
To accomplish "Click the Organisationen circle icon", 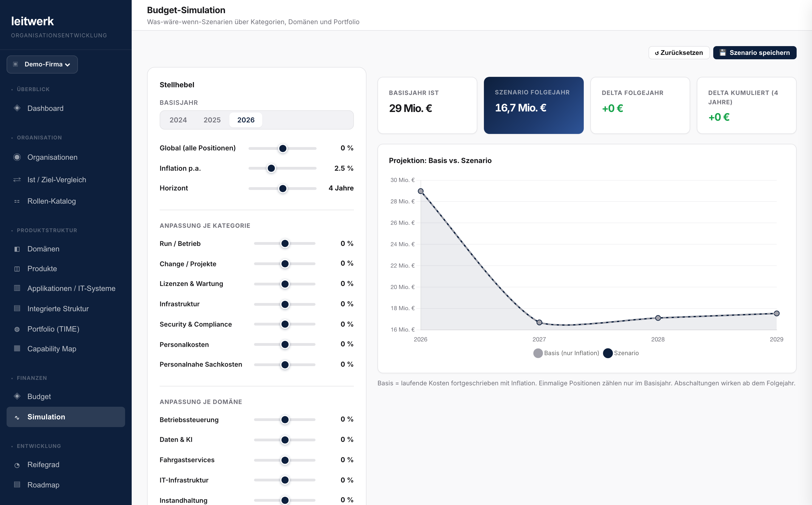I will [17, 157].
